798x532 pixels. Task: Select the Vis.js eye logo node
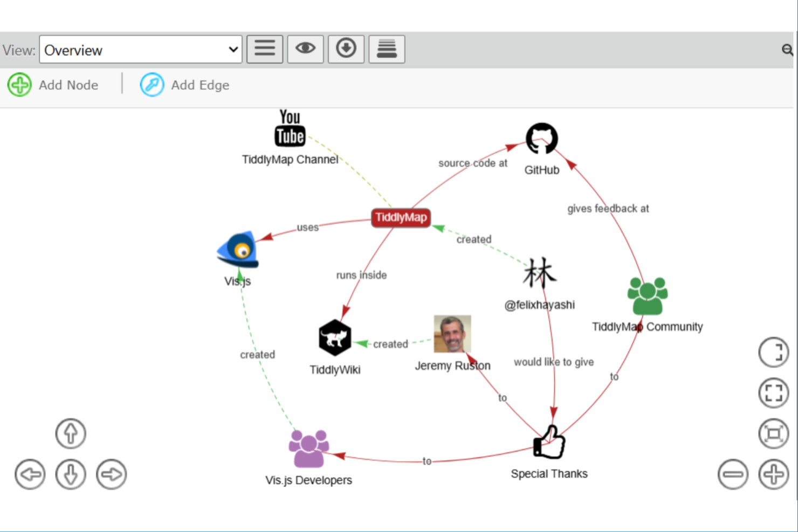(x=238, y=250)
